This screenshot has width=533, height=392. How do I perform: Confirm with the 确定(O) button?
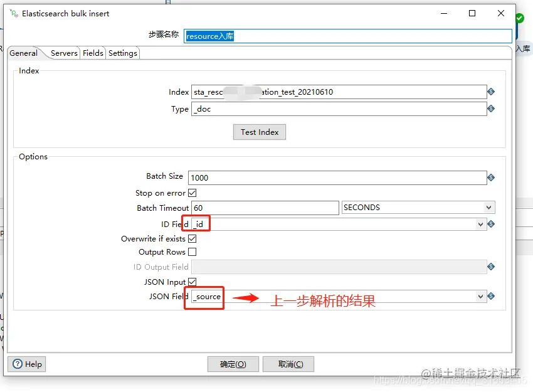coord(233,364)
